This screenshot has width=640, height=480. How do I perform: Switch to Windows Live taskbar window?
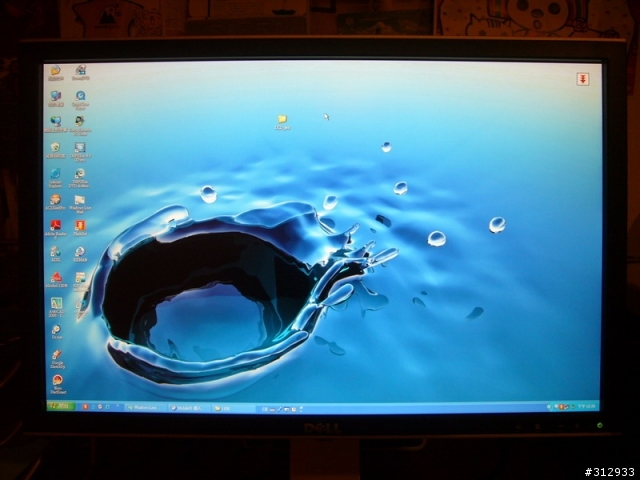(145, 407)
